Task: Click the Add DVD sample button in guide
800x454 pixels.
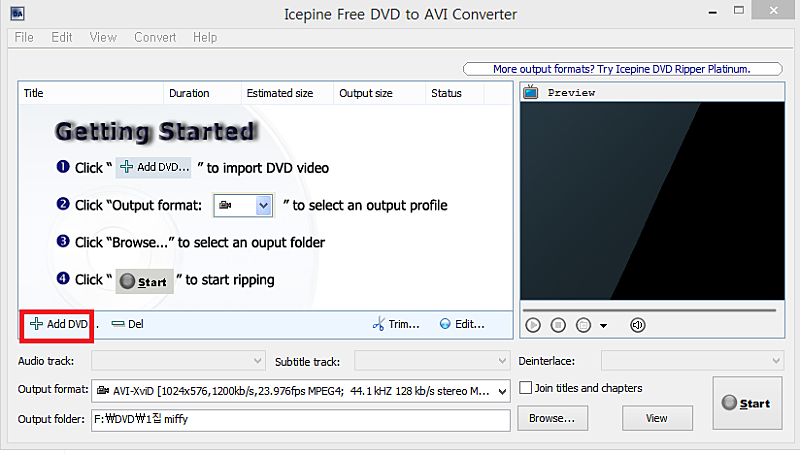Action: 154,167
